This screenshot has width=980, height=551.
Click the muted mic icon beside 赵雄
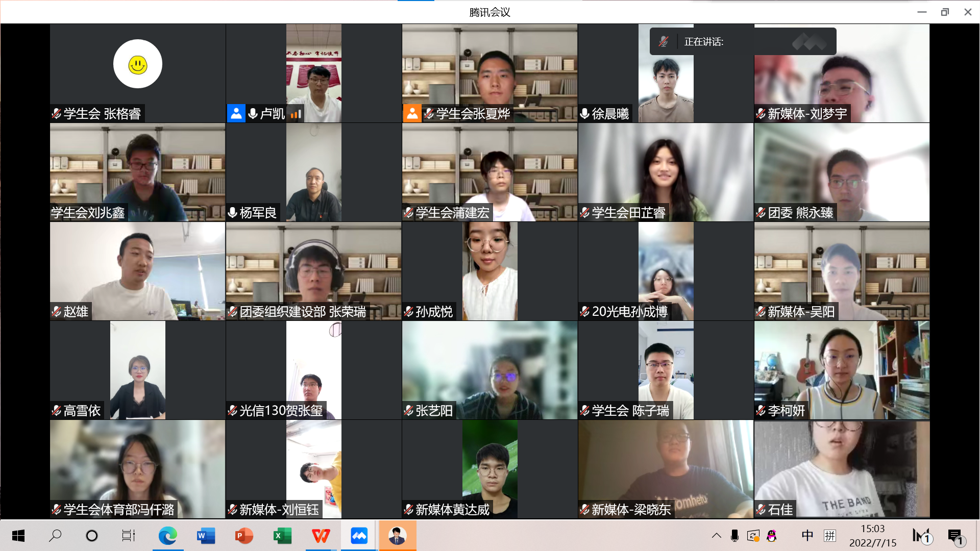pyautogui.click(x=57, y=312)
